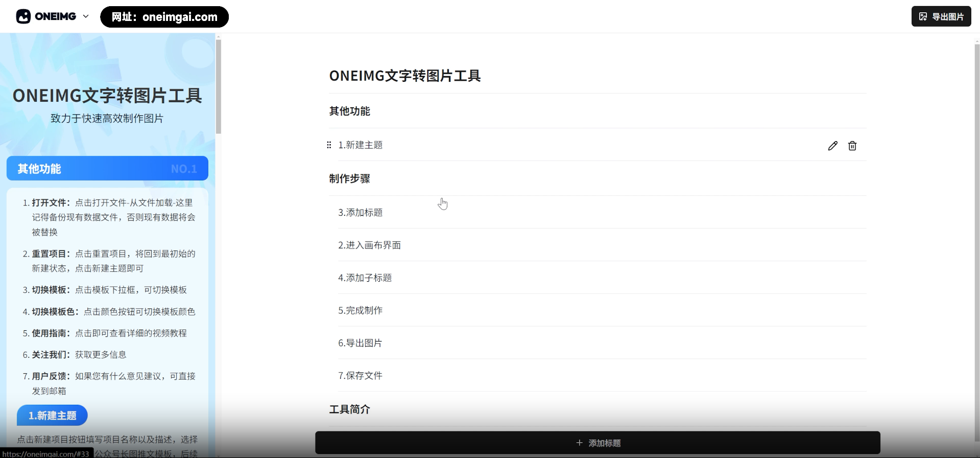Click the 切换模板色 item in the preview list

point(109,311)
